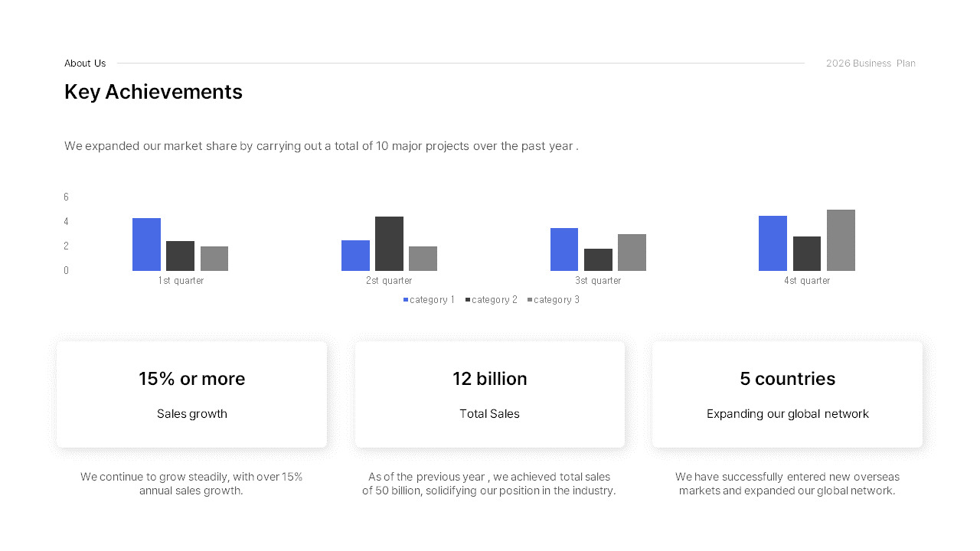Click 'Expanding our global network' card label
The image size is (980, 551).
point(788,414)
